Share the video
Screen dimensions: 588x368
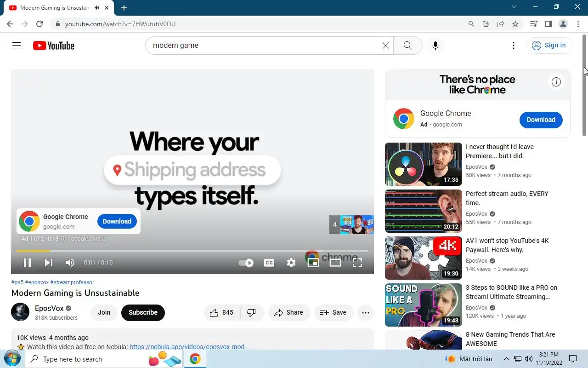(289, 313)
